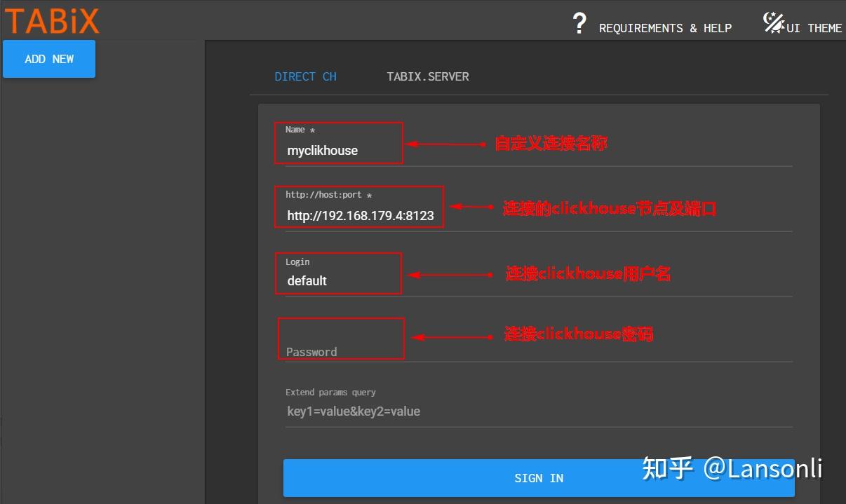Click the required asterisk next to Name
This screenshot has width=846, height=504.
(x=311, y=130)
